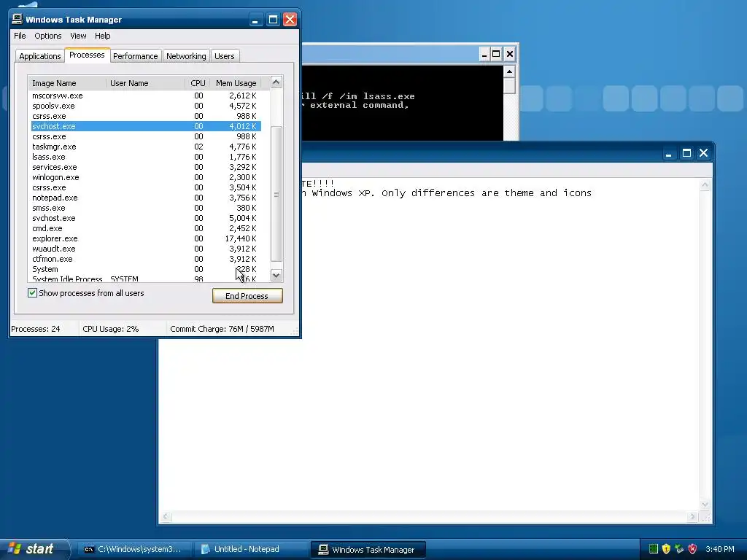Click the command prompt scroll up arrow
Image resolution: width=747 pixels, height=560 pixels.
[x=509, y=72]
